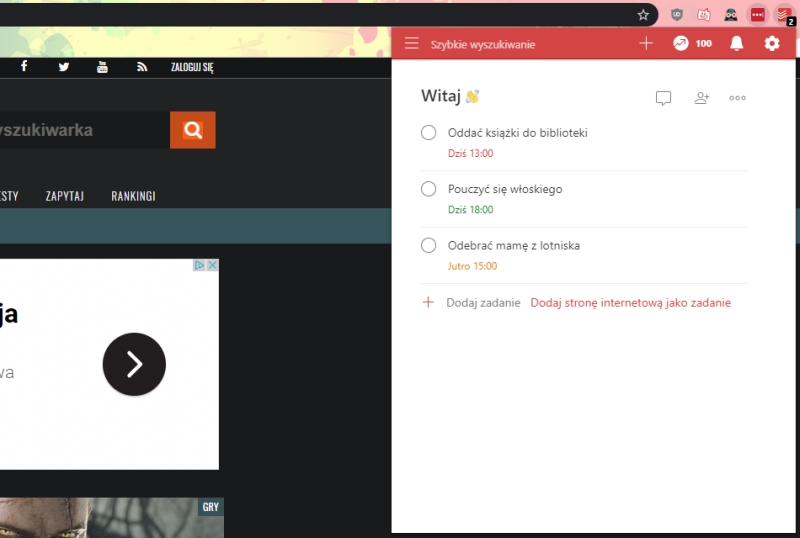Close the advertisement with X icon
The width and height of the screenshot is (800, 538).
(x=212, y=265)
